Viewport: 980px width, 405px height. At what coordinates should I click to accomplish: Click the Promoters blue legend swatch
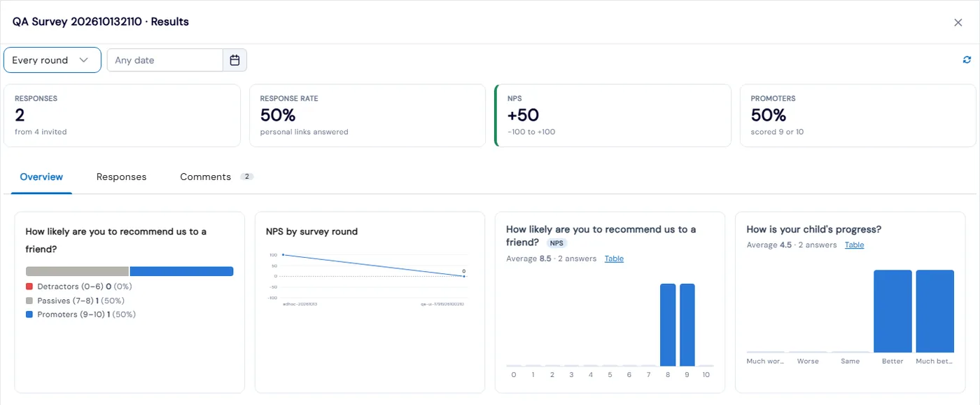point(29,315)
